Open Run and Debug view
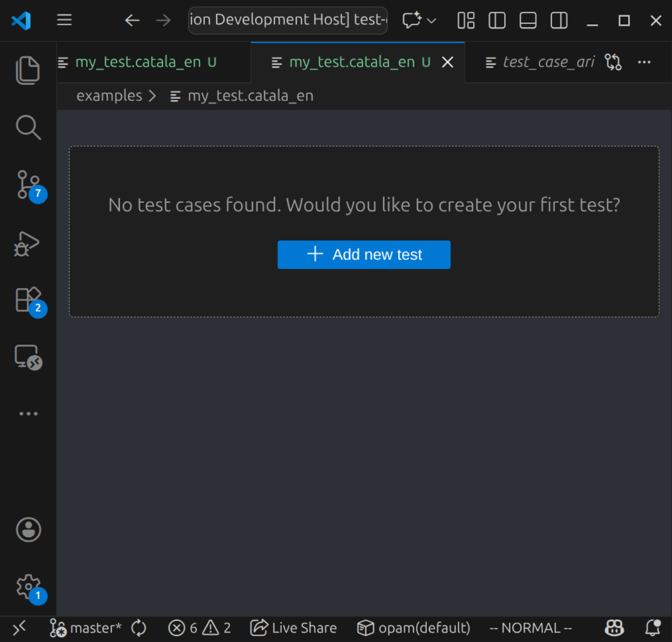The height and width of the screenshot is (642, 672). (x=27, y=244)
